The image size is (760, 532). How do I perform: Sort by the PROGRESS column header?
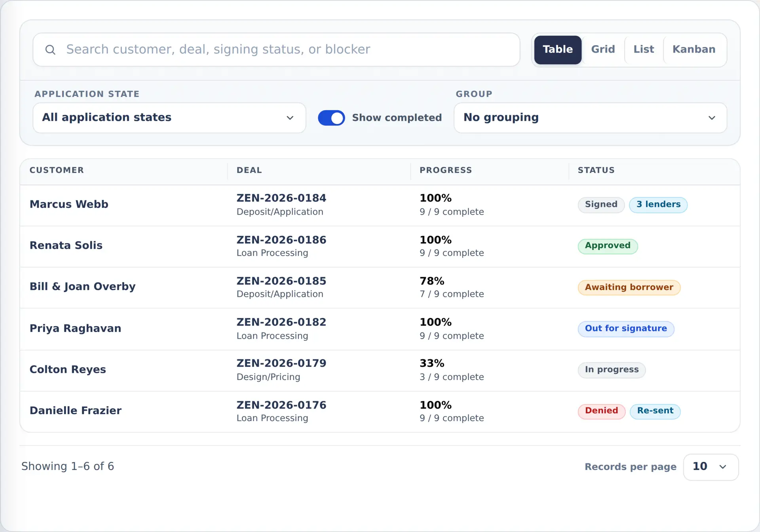click(x=446, y=170)
